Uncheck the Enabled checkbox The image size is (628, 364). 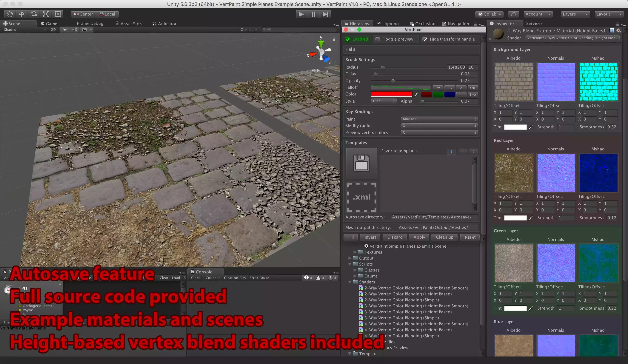(348, 39)
